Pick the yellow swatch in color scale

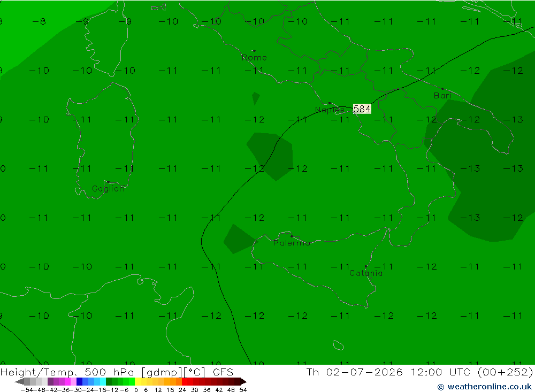pos(138,381)
